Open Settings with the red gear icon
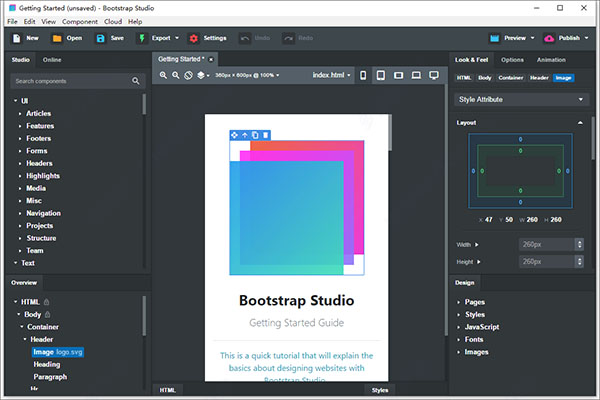This screenshot has width=600, height=400. point(194,38)
